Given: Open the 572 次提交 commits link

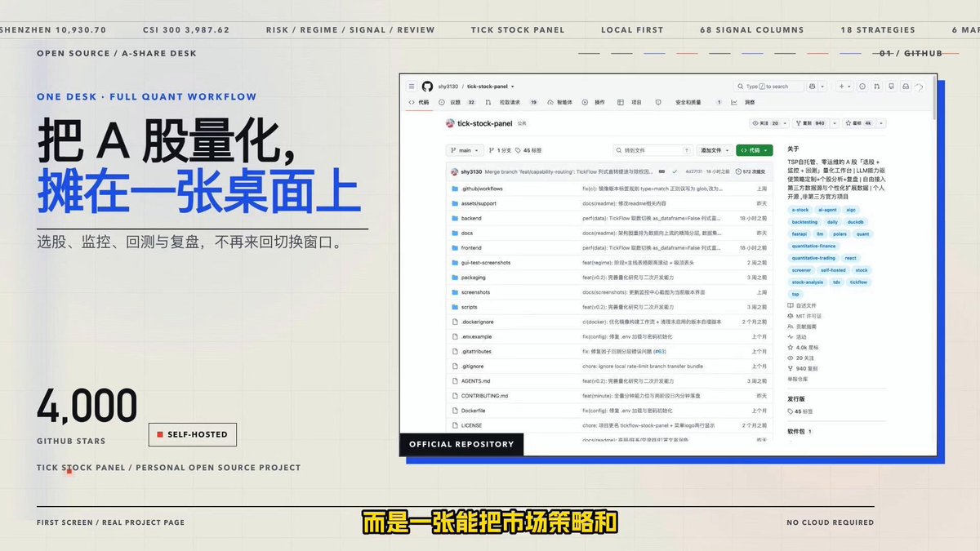Looking at the screenshot, I should tap(750, 171).
